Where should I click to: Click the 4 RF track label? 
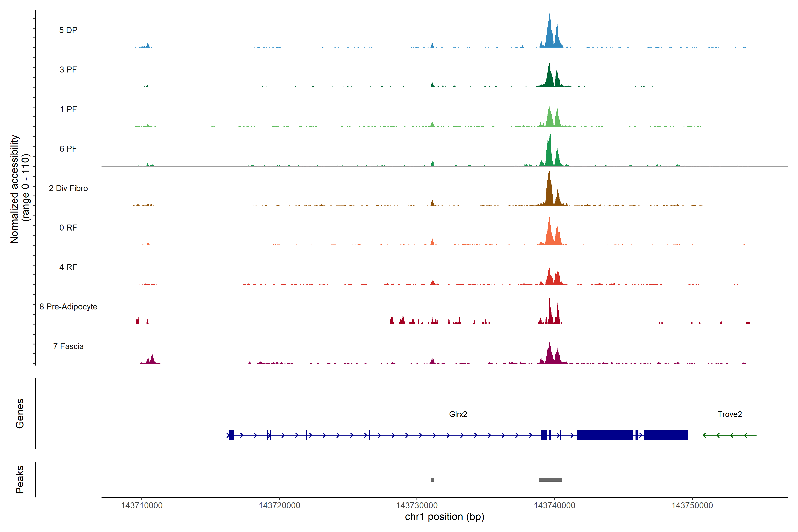tap(68, 267)
